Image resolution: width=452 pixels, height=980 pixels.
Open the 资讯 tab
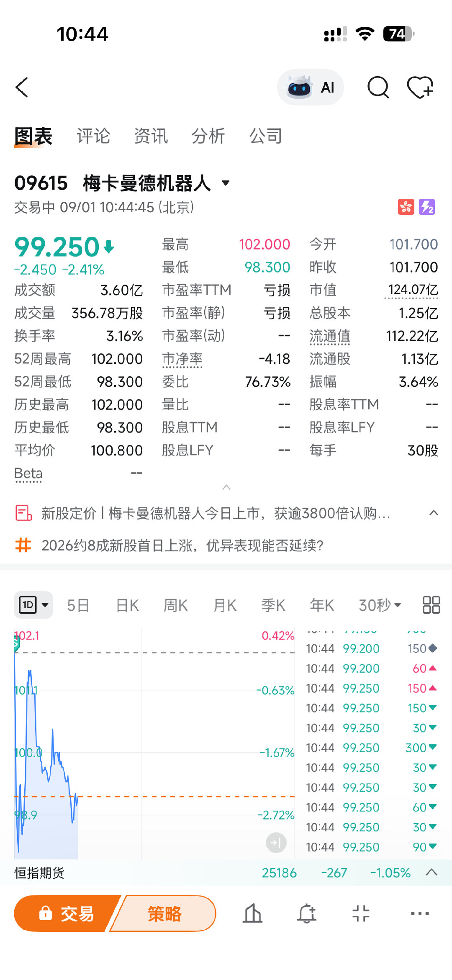click(151, 136)
